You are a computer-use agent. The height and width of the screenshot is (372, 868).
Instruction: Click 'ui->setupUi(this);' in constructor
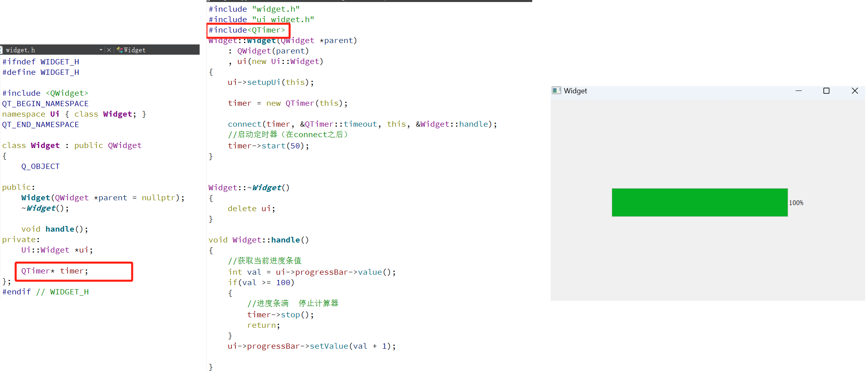coord(271,82)
